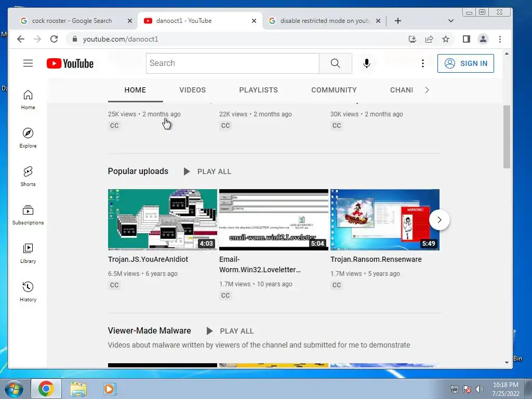This screenshot has height=399, width=532.
Task: Switch to the 'cock rooster - Google Search' tab
Action: (72, 21)
